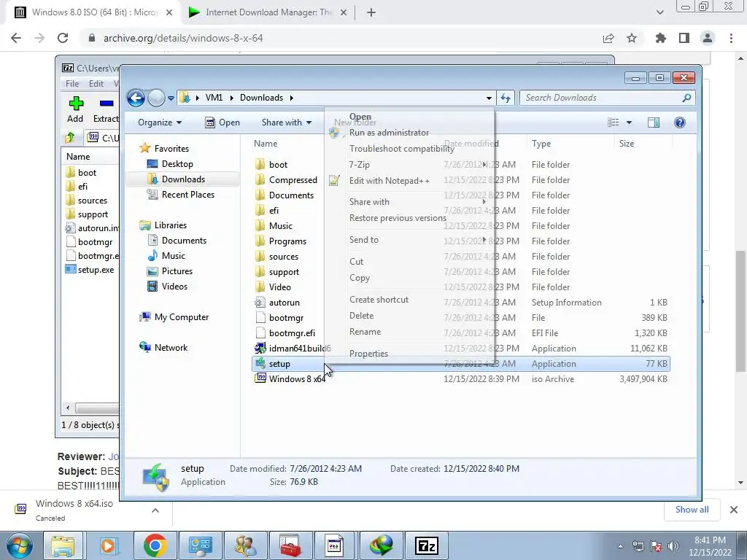Toggle the preview pane icon
This screenshot has width=747, height=560.
coord(654,122)
